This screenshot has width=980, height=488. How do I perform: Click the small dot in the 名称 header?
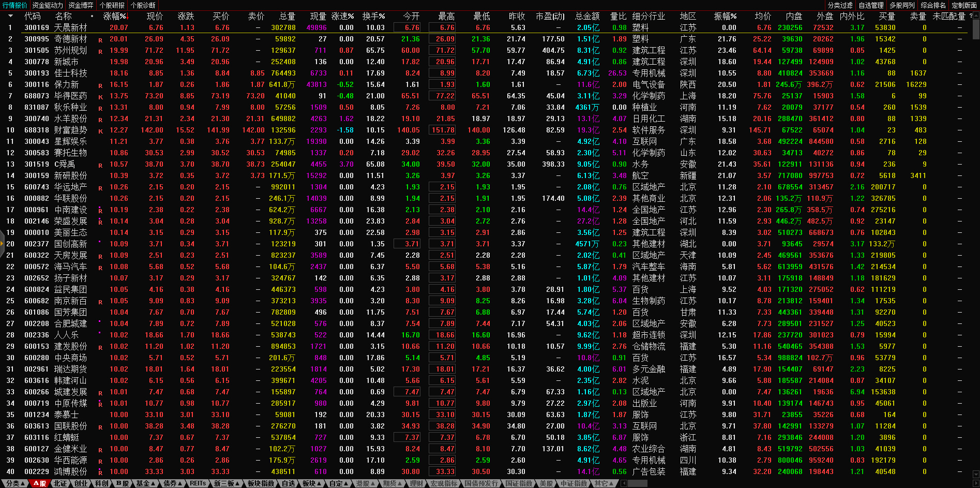(x=92, y=16)
